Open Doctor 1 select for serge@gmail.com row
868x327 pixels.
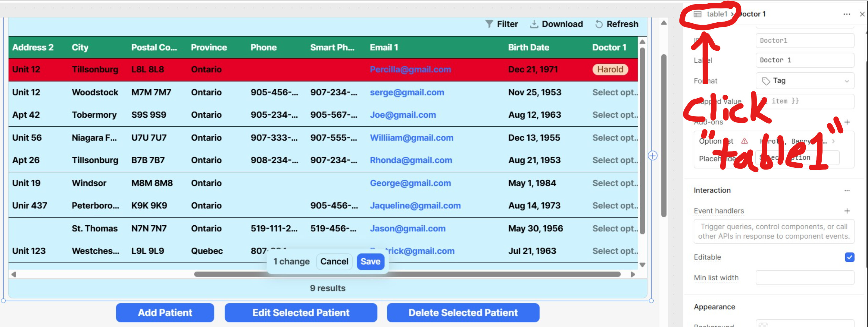coord(615,93)
